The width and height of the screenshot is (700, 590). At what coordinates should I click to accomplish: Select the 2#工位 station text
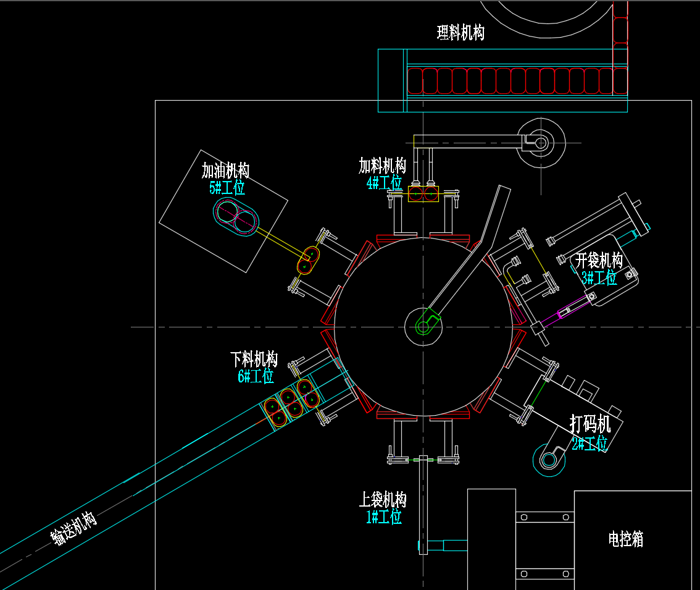point(590,444)
